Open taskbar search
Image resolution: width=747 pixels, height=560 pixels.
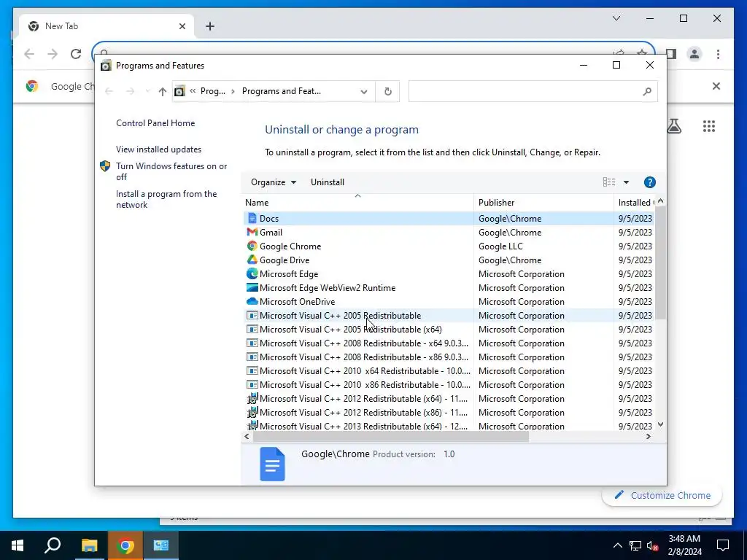pyautogui.click(x=53, y=545)
